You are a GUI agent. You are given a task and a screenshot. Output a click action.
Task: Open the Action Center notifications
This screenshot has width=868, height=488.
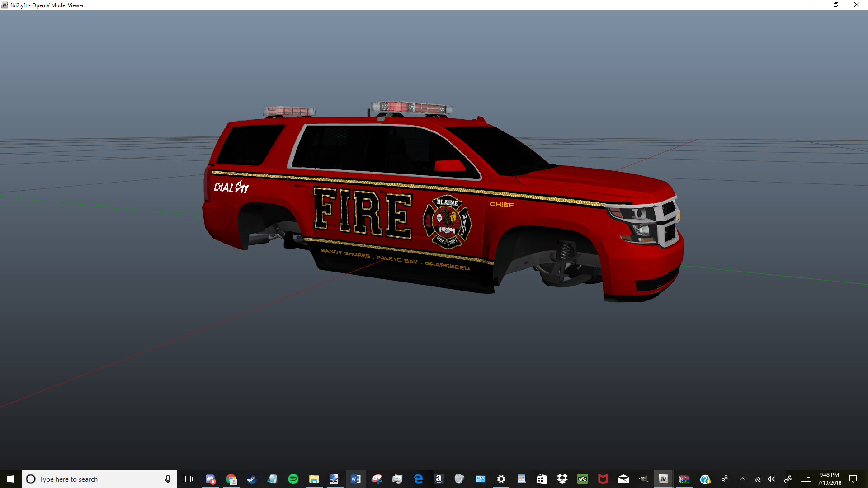[x=853, y=479]
